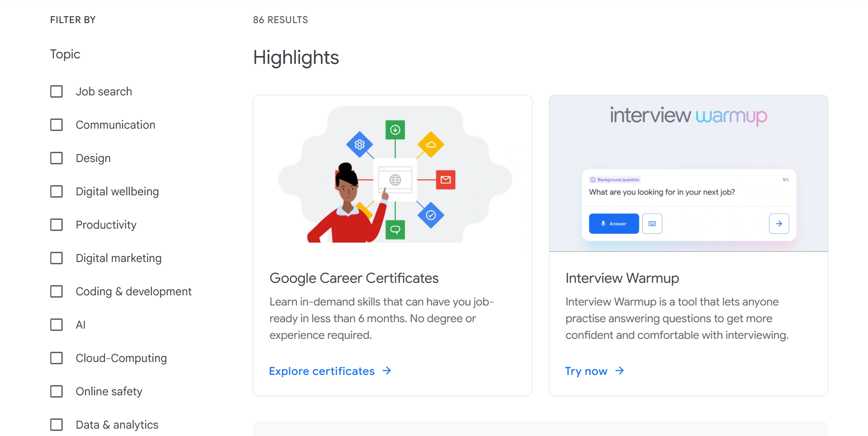Open the Interview Warmup card title
Screen dimensions: 868x436
pyautogui.click(x=622, y=278)
